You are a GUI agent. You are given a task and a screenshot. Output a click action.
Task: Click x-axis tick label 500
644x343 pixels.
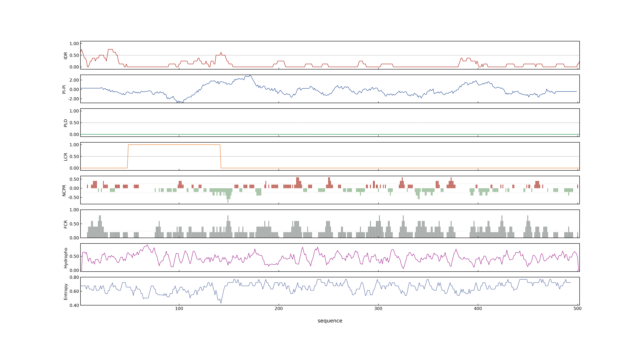point(578,308)
